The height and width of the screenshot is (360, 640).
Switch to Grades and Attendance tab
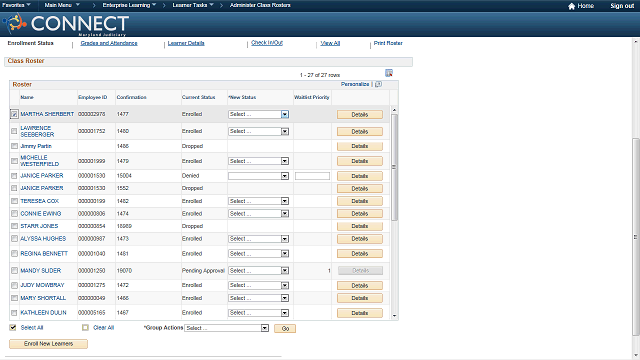click(x=109, y=43)
